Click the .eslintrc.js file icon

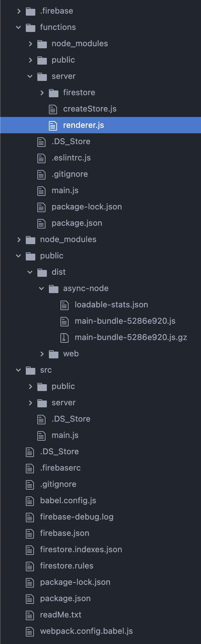click(41, 158)
